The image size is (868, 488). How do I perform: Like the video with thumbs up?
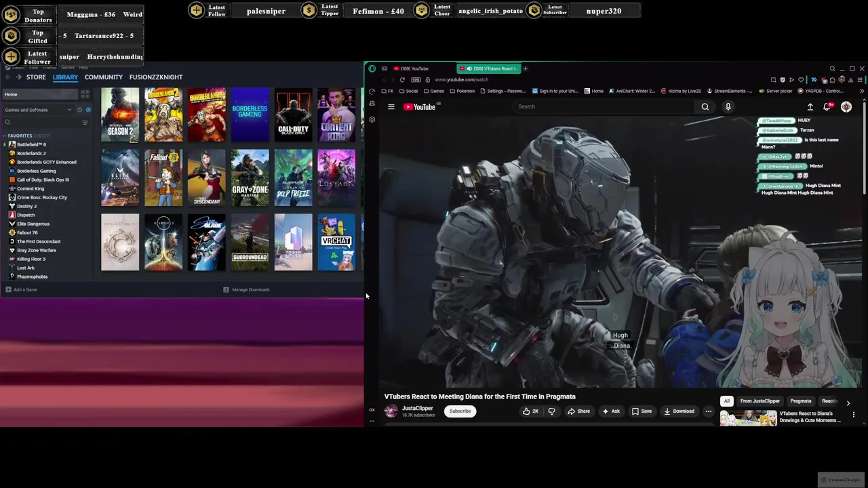pyautogui.click(x=530, y=411)
